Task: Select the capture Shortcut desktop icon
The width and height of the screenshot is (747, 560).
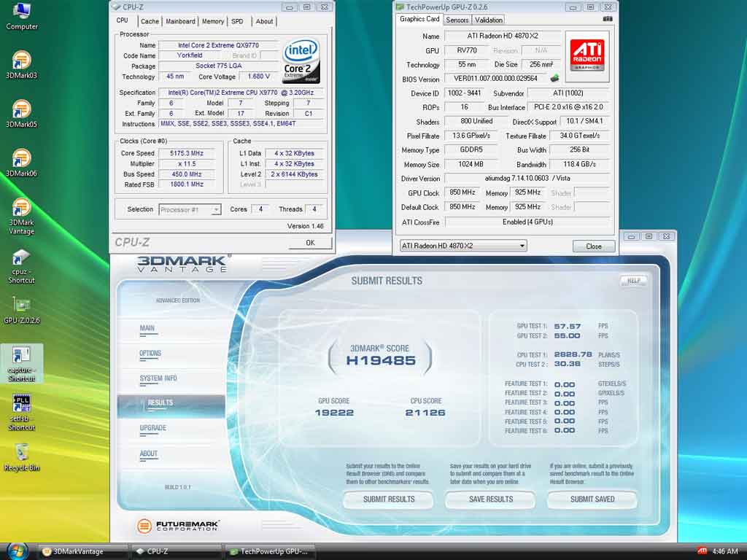Action: pyautogui.click(x=21, y=364)
